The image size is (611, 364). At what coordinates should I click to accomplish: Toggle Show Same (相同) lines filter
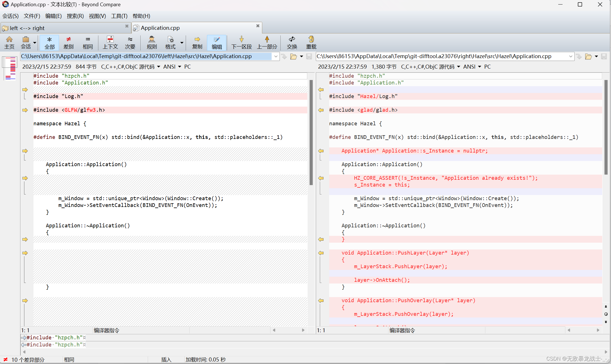88,43
